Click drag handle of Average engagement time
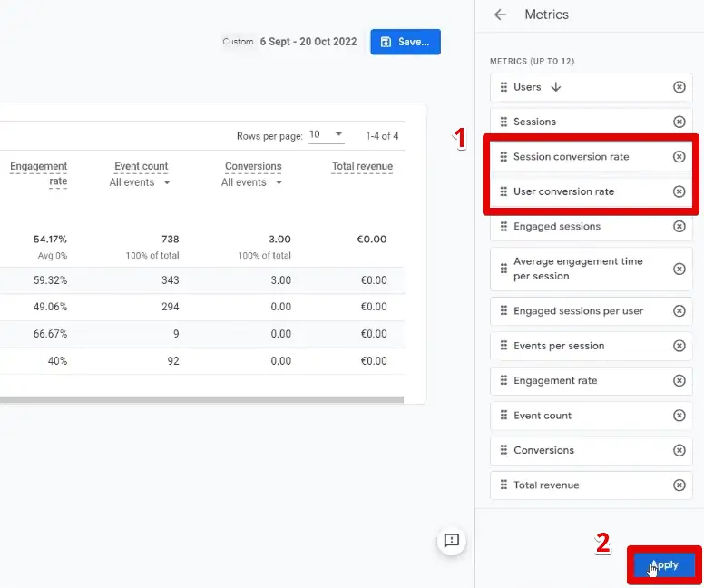 [x=504, y=269]
